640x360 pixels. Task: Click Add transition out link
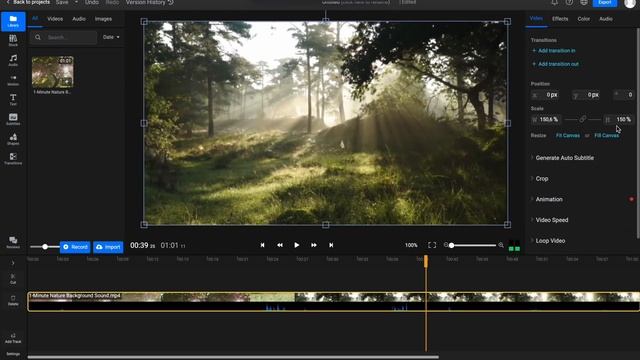(x=555, y=64)
